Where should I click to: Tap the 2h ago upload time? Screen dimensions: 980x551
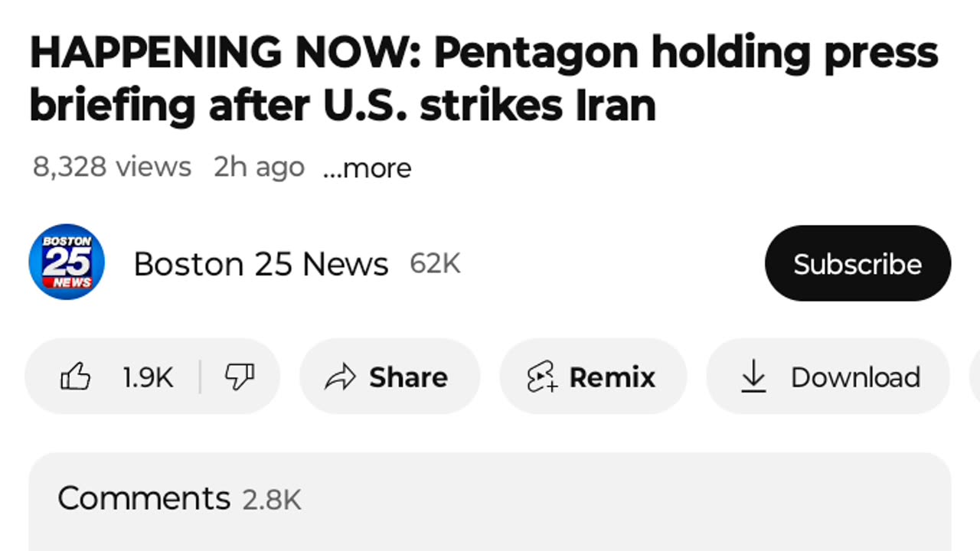point(259,167)
